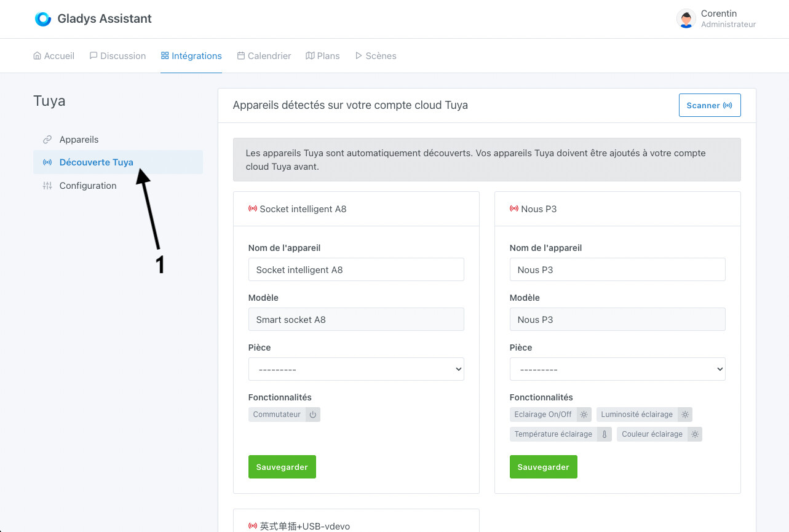
Task: Click the red antenna icon on Nous P3 card
Action: pos(514,208)
